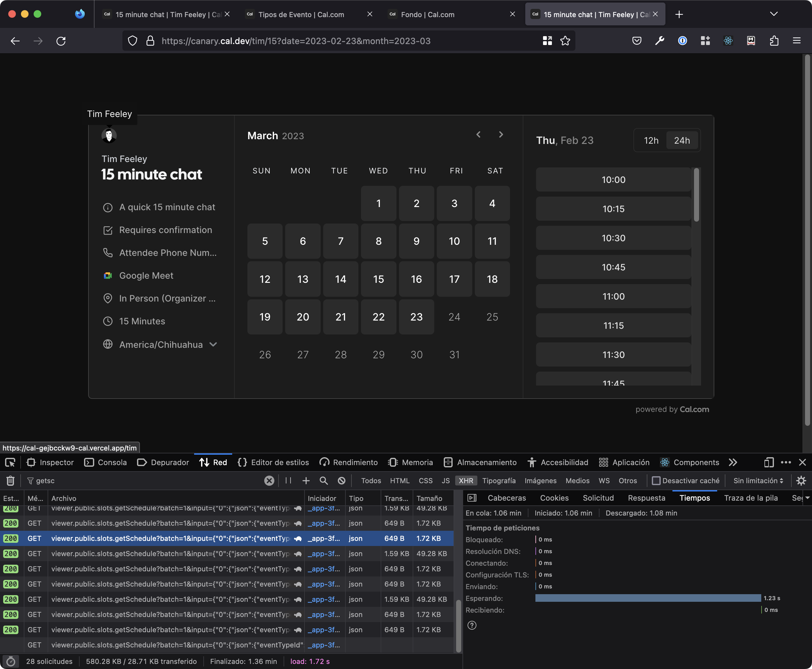Open the America/Chihuahua timezone dropdown
The width and height of the screenshot is (812, 669).
coord(160,345)
